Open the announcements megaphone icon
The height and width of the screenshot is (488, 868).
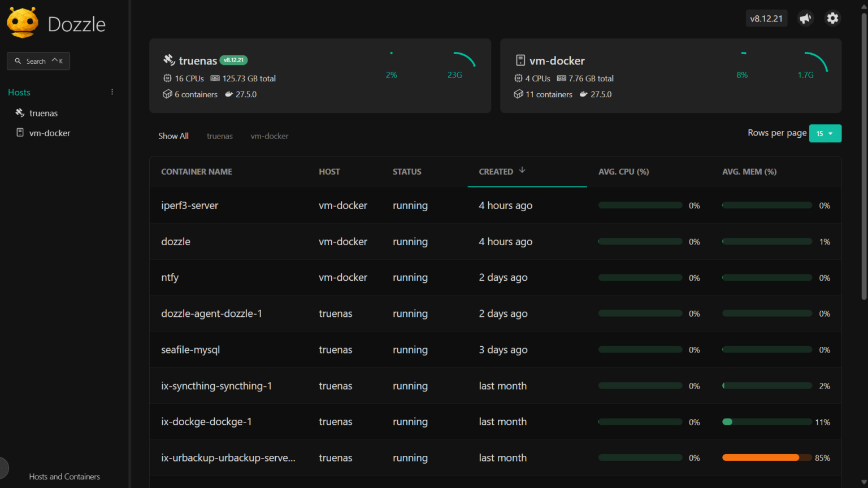[805, 18]
